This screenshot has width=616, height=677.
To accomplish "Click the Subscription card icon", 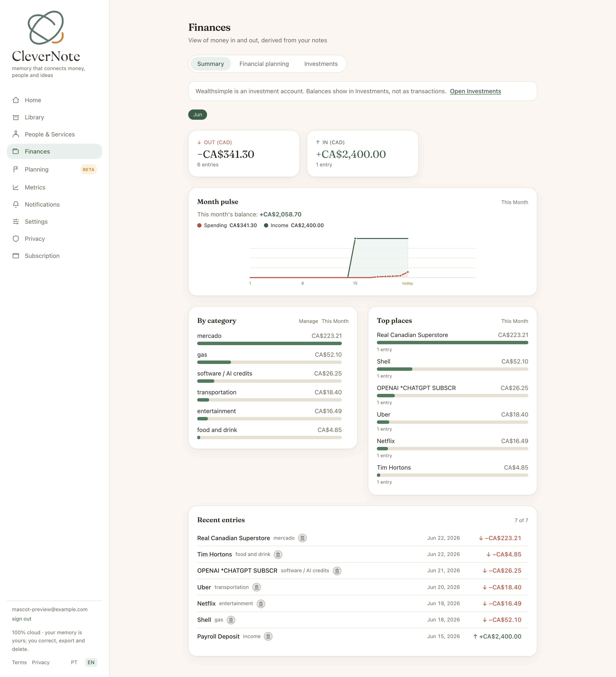I will (16, 256).
